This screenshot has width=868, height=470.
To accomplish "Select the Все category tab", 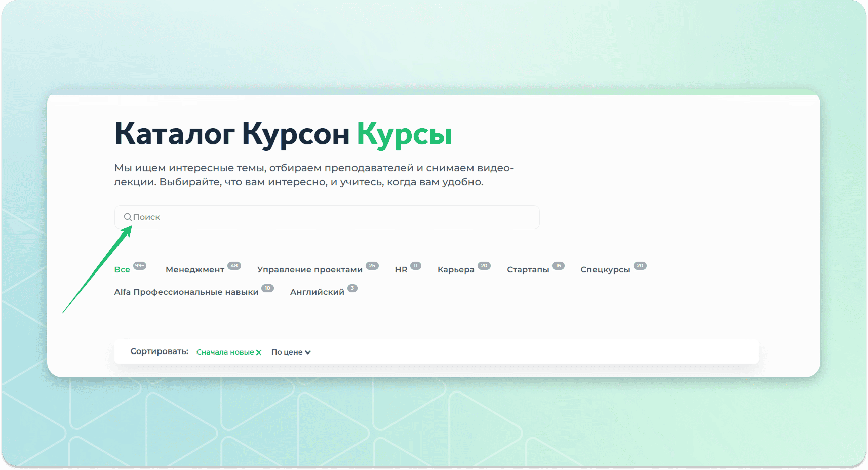I will click(122, 269).
